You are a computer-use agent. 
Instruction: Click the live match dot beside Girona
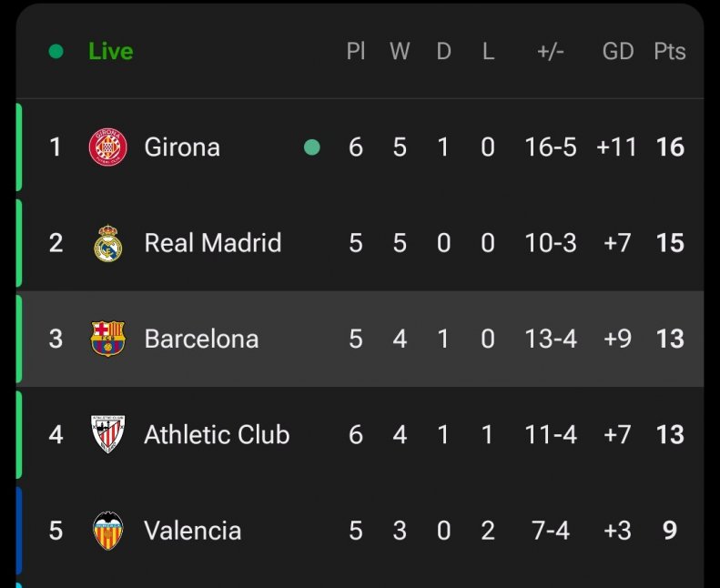click(x=312, y=147)
